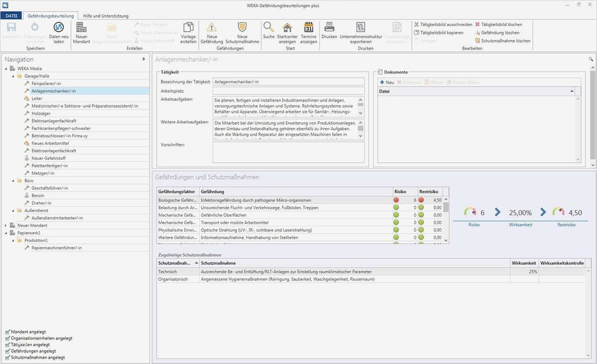Toggle the Gefährdungen angelegt checkbox
Image resolution: width=597 pixels, height=364 pixels.
coord(7,351)
